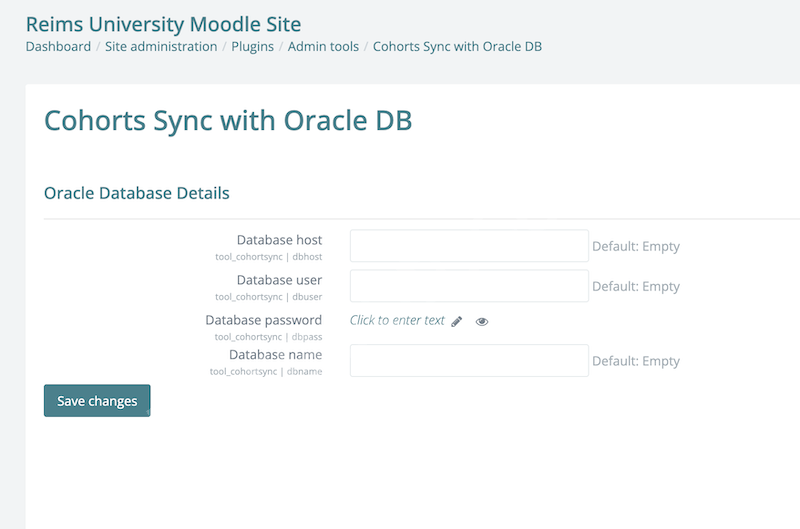Open the Plugins breadcrumb link
The width and height of the screenshot is (800, 529).
253,46
